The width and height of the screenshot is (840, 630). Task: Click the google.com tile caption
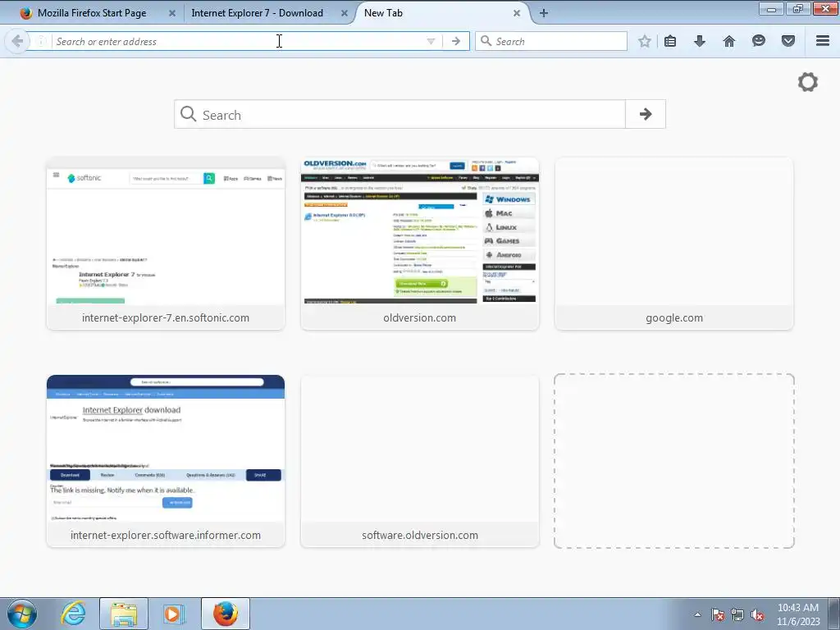coord(674,317)
